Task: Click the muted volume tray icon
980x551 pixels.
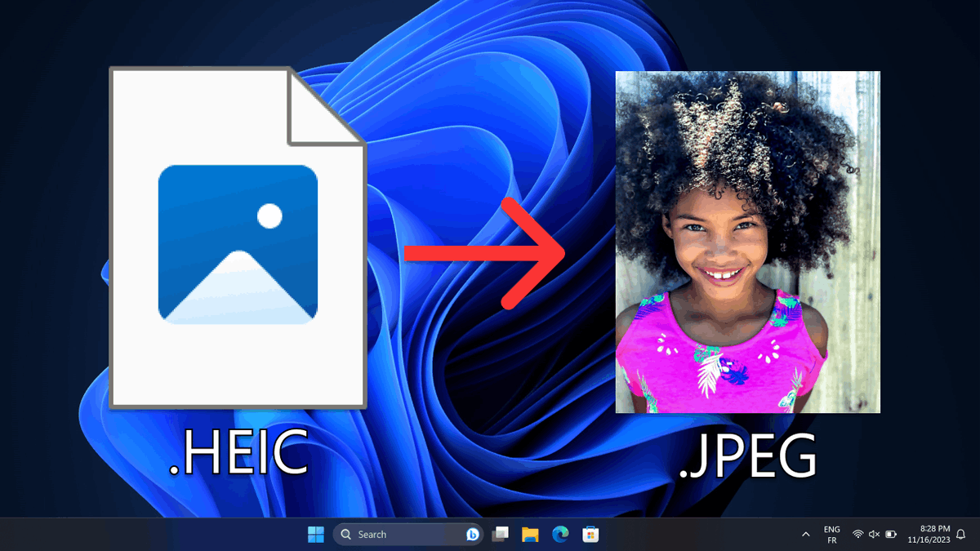Action: [x=874, y=535]
